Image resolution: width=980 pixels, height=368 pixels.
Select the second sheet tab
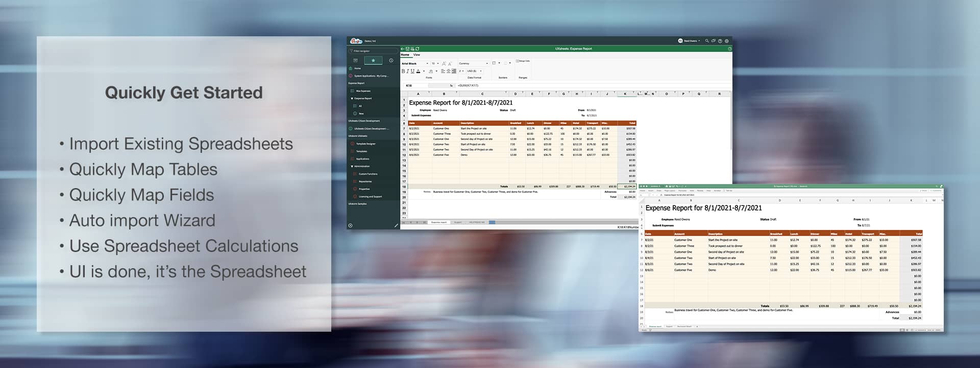pos(458,222)
